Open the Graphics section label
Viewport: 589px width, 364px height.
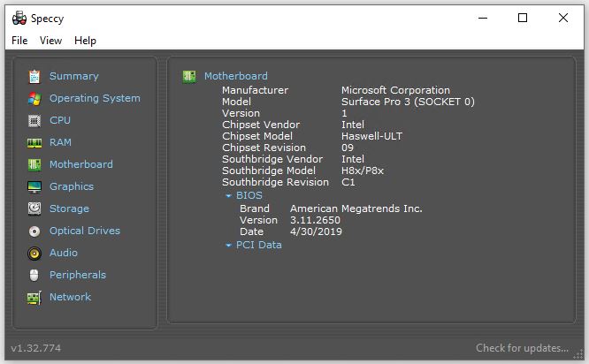tap(72, 186)
